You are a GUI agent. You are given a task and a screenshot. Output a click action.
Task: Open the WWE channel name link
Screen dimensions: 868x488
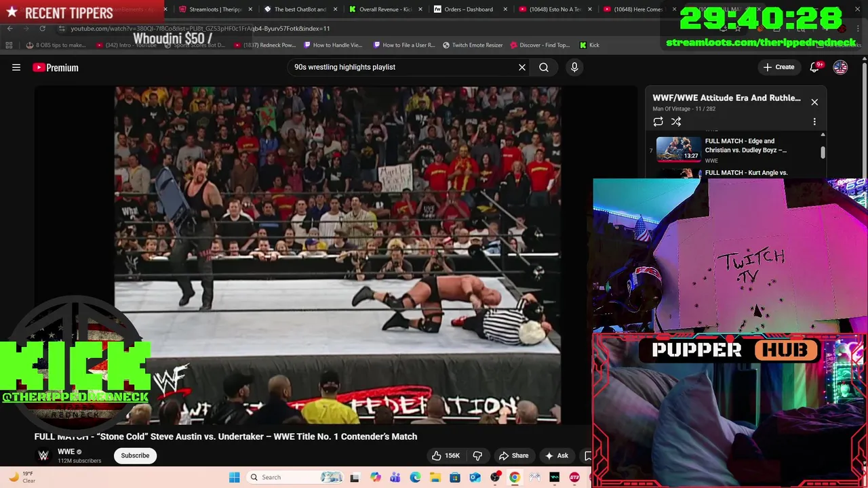pyautogui.click(x=66, y=451)
